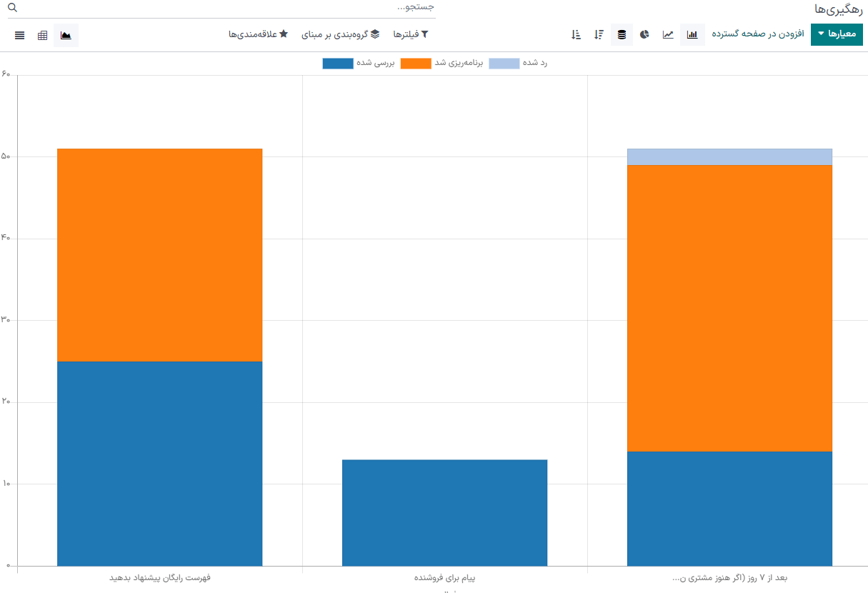Click the search magnifier icon
This screenshot has height=593, width=868.
(11, 7)
